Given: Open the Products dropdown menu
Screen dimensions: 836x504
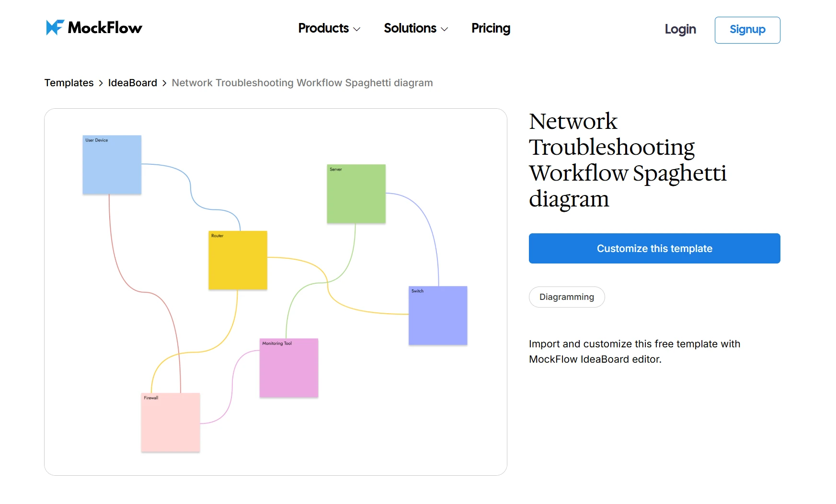Looking at the screenshot, I should [329, 28].
